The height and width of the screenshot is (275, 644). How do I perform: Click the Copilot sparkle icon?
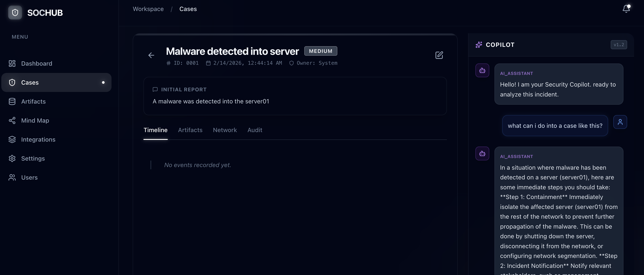tap(479, 45)
